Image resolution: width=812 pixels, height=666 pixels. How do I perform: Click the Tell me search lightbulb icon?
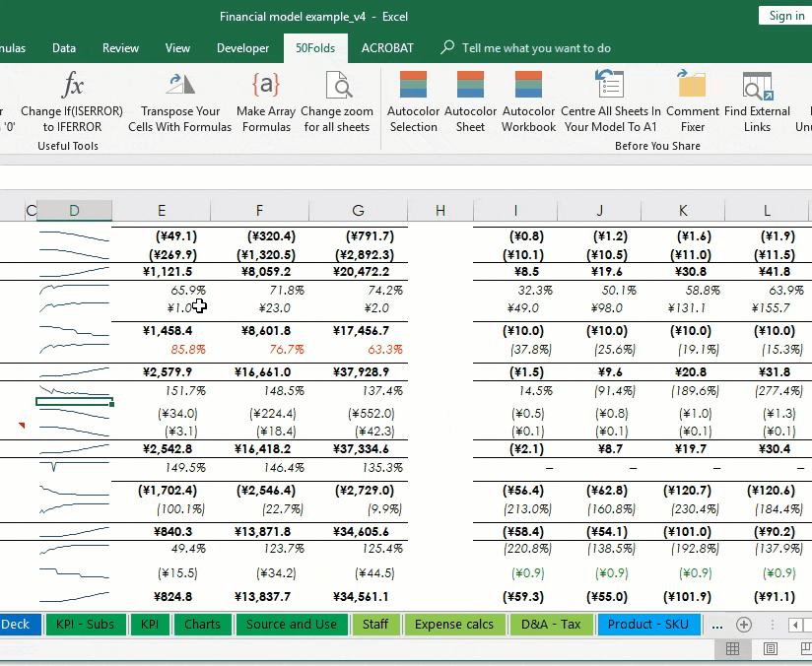(x=447, y=47)
